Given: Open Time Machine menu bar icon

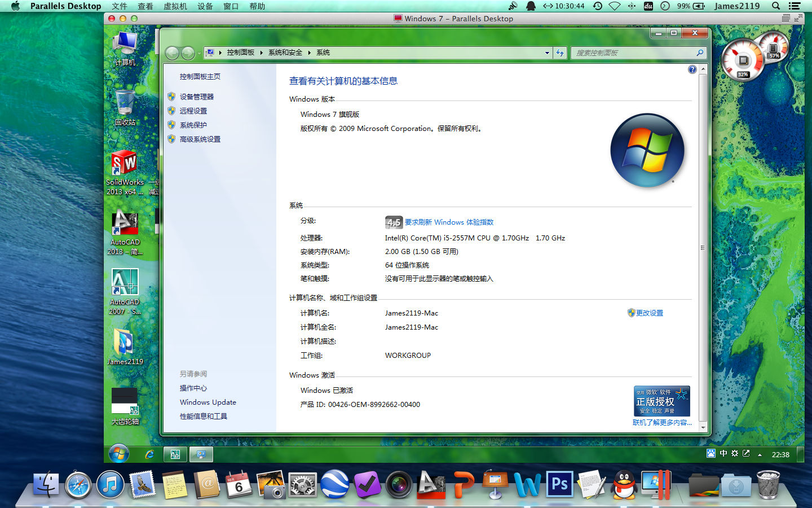Looking at the screenshot, I should (x=598, y=6).
